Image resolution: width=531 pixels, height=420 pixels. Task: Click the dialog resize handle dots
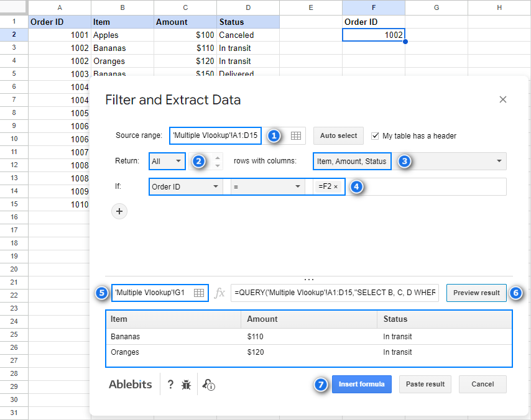[309, 280]
